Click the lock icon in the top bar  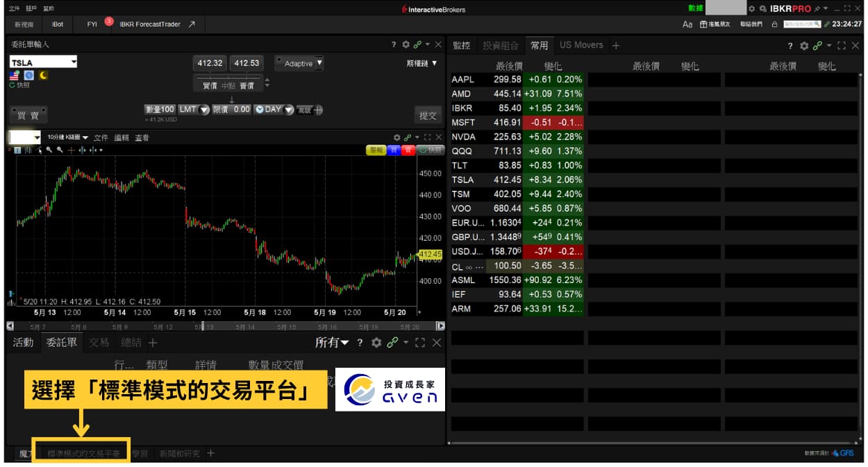pyautogui.click(x=774, y=24)
